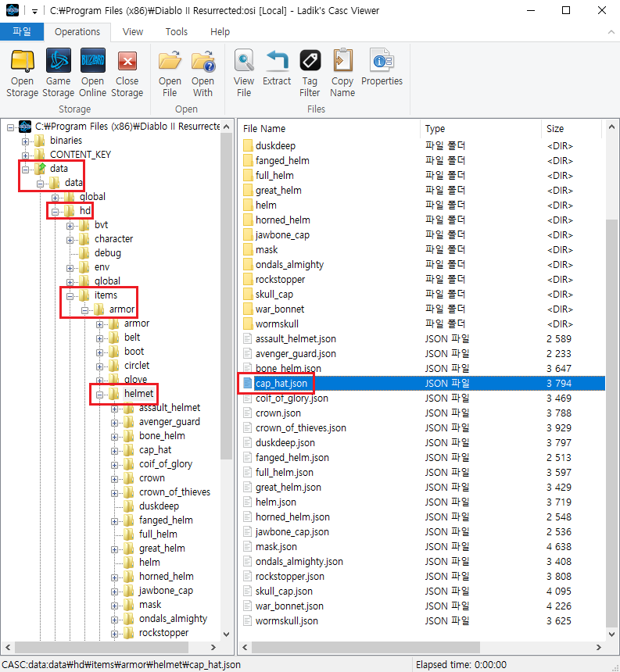Open the quick access toolbar dropdown arrow
The height and width of the screenshot is (672, 620).
[x=34, y=11]
